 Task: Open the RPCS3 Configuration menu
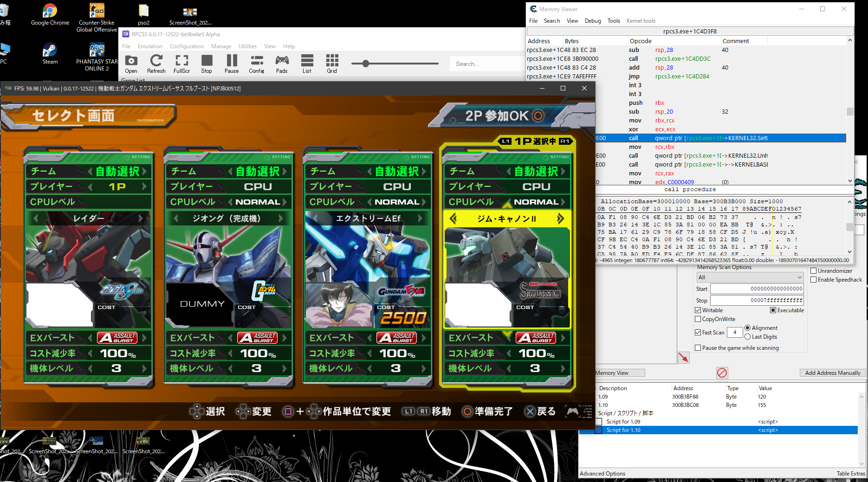coord(187,46)
